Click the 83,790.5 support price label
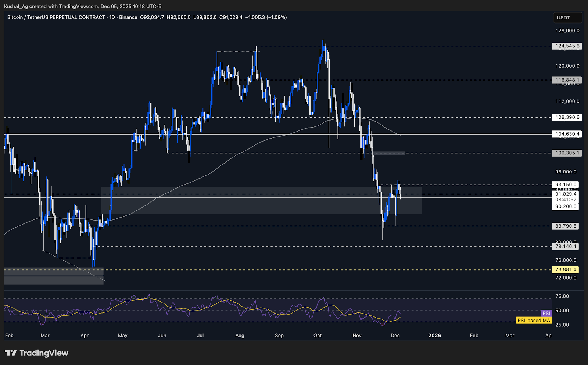 tap(565, 226)
